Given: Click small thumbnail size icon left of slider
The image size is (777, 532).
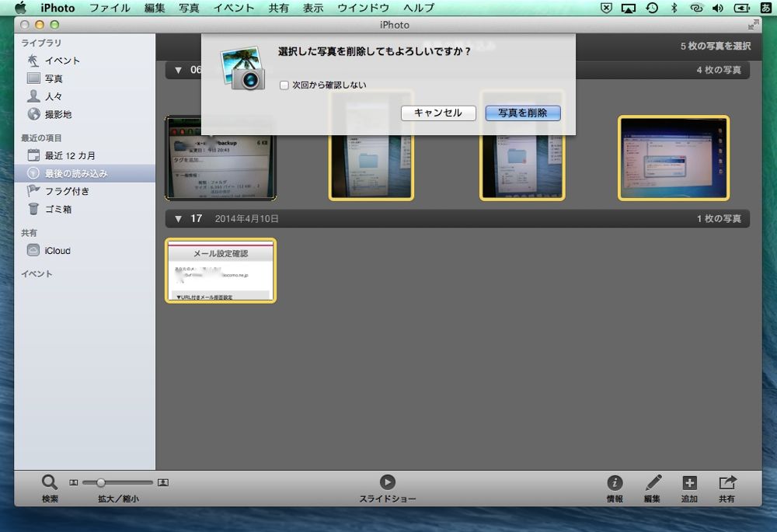Looking at the screenshot, I should tap(73, 482).
